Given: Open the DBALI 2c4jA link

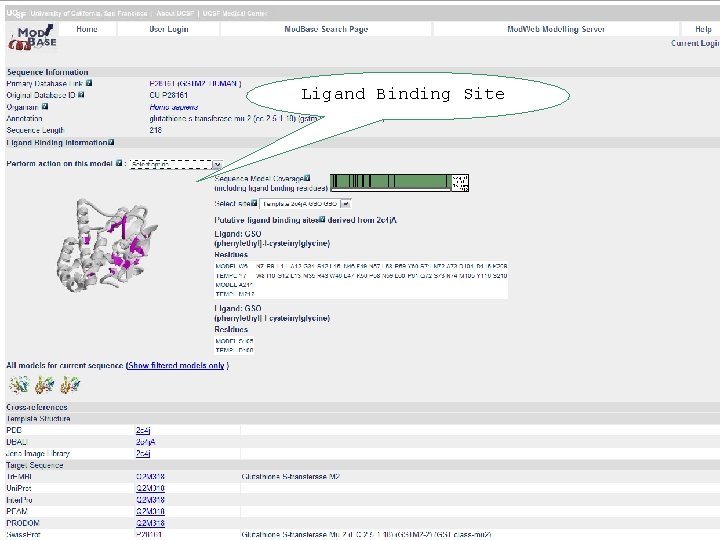Looking at the screenshot, I should [146, 442].
